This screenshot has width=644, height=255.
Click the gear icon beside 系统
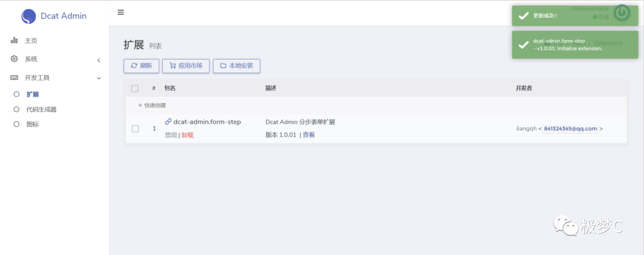(x=14, y=59)
